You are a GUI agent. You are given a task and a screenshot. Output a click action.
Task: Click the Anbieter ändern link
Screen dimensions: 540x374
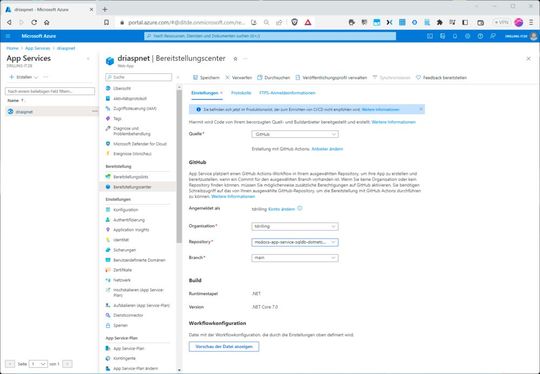[327, 149]
